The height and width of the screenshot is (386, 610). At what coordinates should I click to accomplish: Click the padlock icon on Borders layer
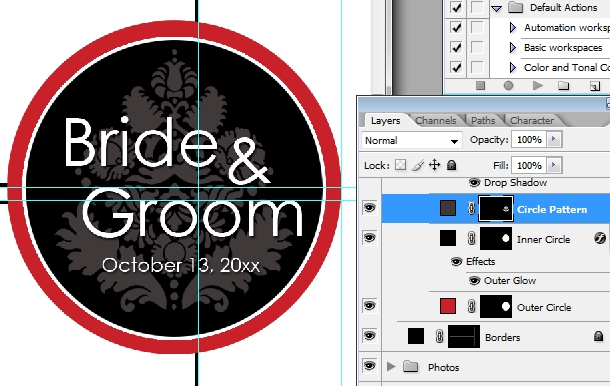598,336
